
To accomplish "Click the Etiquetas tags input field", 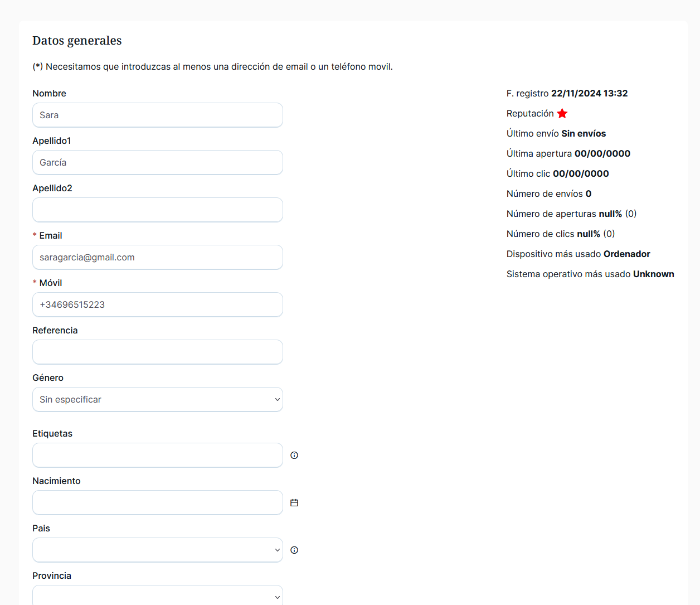I will click(158, 456).
